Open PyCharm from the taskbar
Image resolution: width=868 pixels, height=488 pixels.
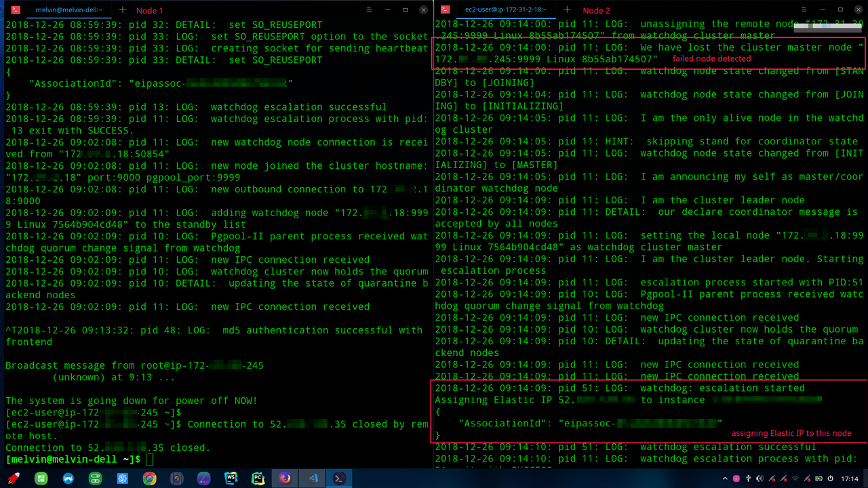pos(258,479)
